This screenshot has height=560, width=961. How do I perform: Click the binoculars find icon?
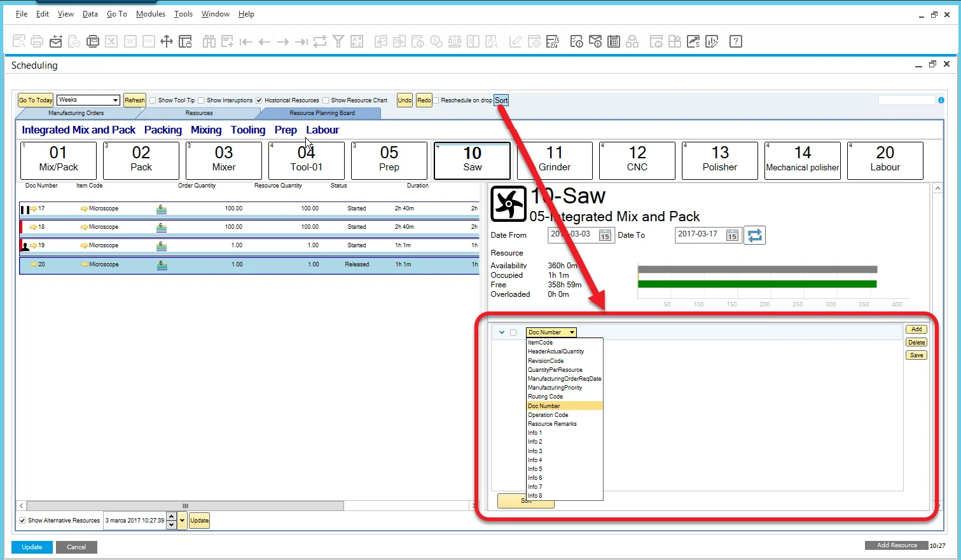click(209, 42)
